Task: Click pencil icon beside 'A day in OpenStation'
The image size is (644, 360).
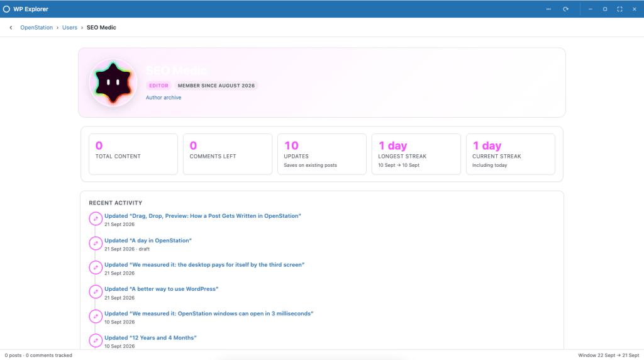Action: pyautogui.click(x=96, y=244)
